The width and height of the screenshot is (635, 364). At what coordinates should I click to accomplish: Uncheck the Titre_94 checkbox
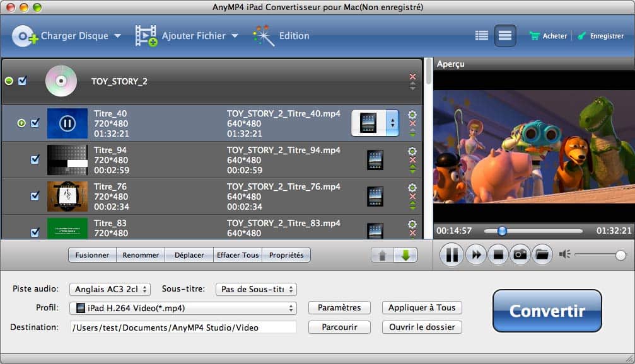[x=35, y=159]
